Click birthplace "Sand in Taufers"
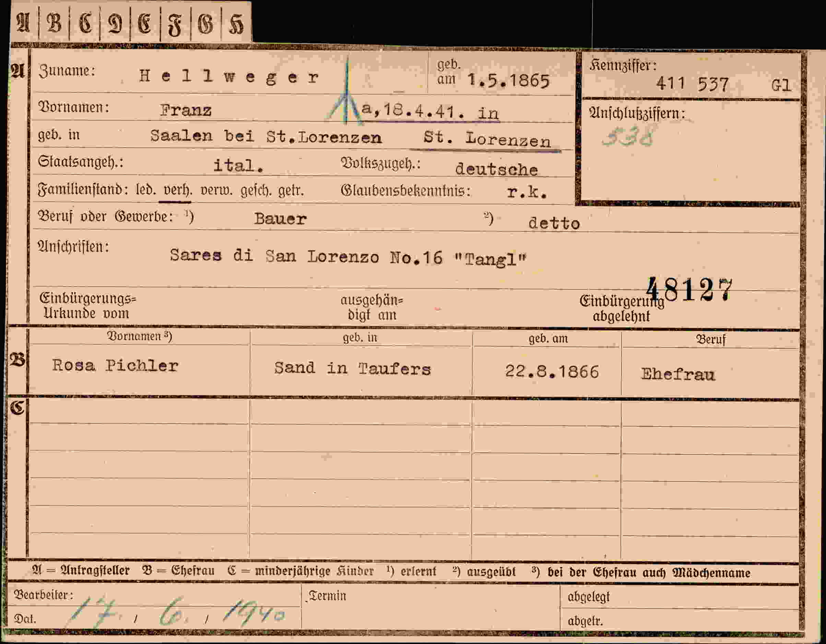 (x=353, y=368)
